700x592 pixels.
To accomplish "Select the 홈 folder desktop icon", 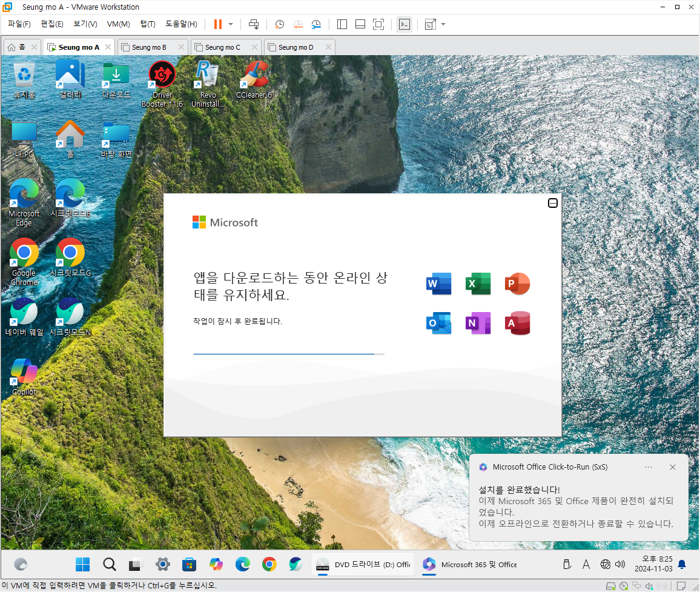I will pyautogui.click(x=70, y=139).
